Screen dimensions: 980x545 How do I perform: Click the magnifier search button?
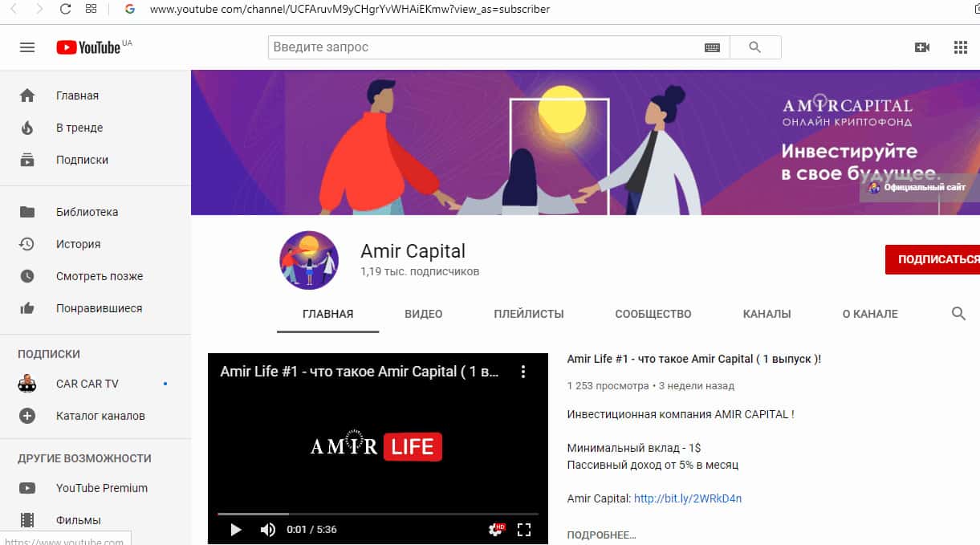click(754, 47)
